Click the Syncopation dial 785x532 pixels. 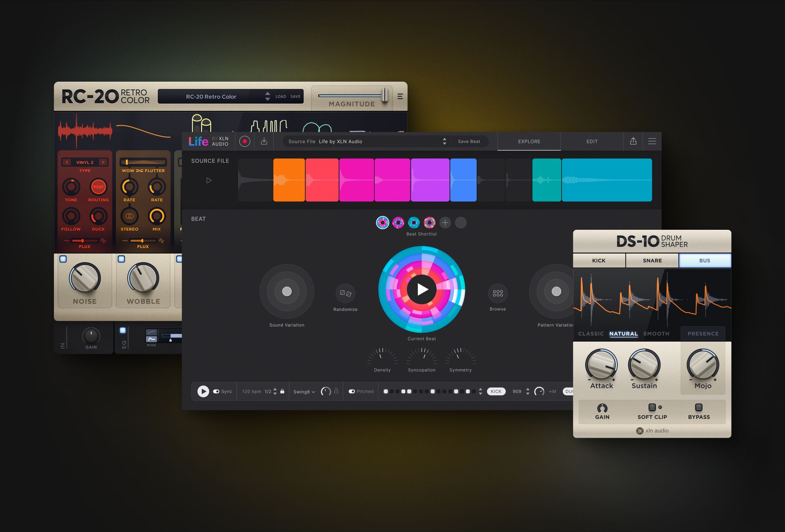tap(422, 356)
